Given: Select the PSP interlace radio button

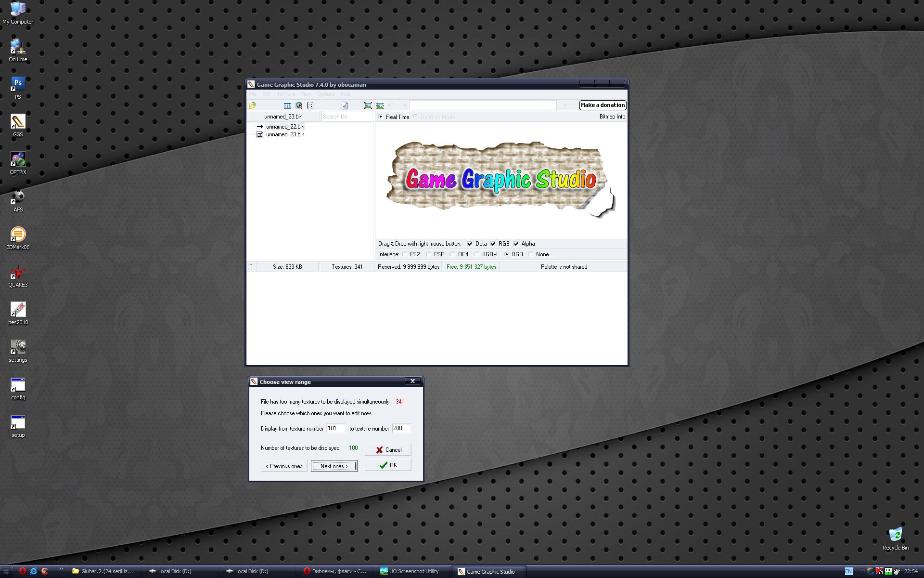Looking at the screenshot, I should point(428,254).
